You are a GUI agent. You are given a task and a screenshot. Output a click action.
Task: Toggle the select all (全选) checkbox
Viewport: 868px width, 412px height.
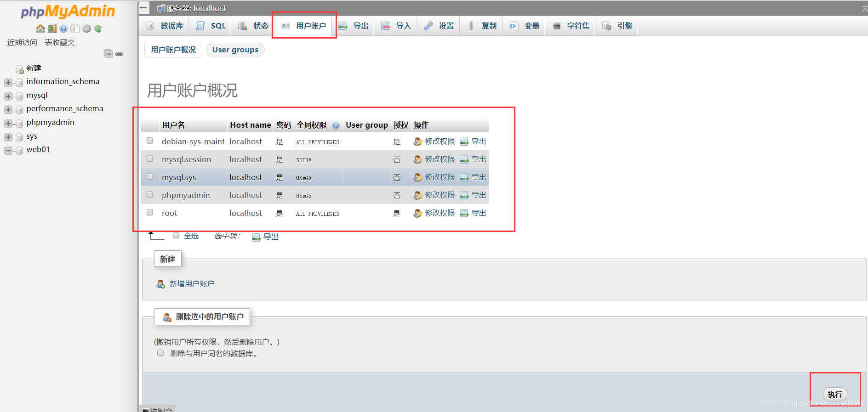pyautogui.click(x=176, y=235)
